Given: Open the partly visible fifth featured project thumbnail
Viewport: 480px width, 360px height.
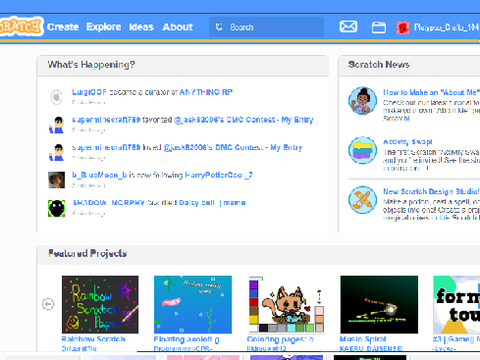Looking at the screenshot, I should tap(457, 305).
